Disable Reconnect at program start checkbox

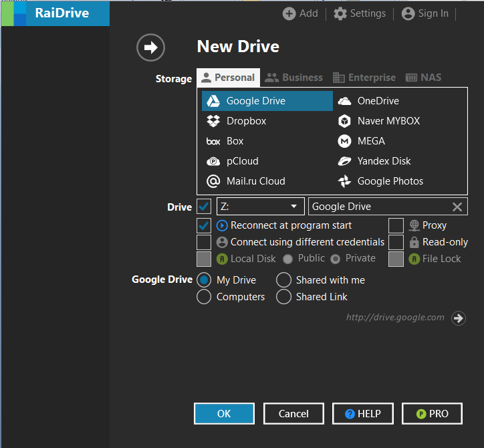pos(204,225)
